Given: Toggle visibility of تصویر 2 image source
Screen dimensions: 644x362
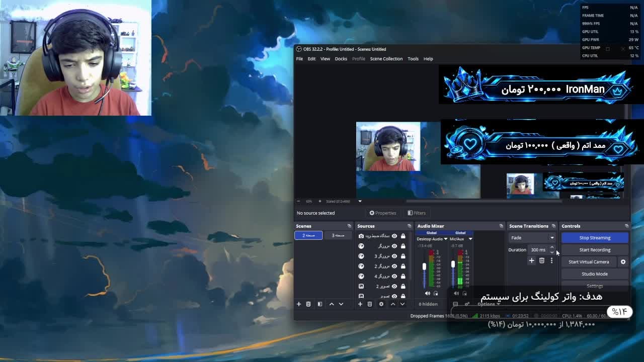Looking at the screenshot, I should coord(394,286).
